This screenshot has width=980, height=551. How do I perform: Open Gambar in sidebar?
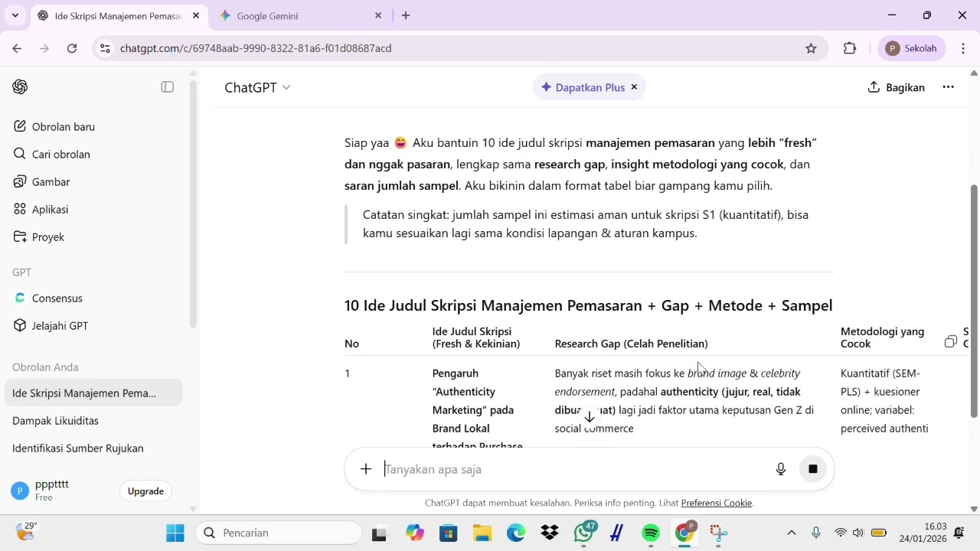click(x=93, y=182)
